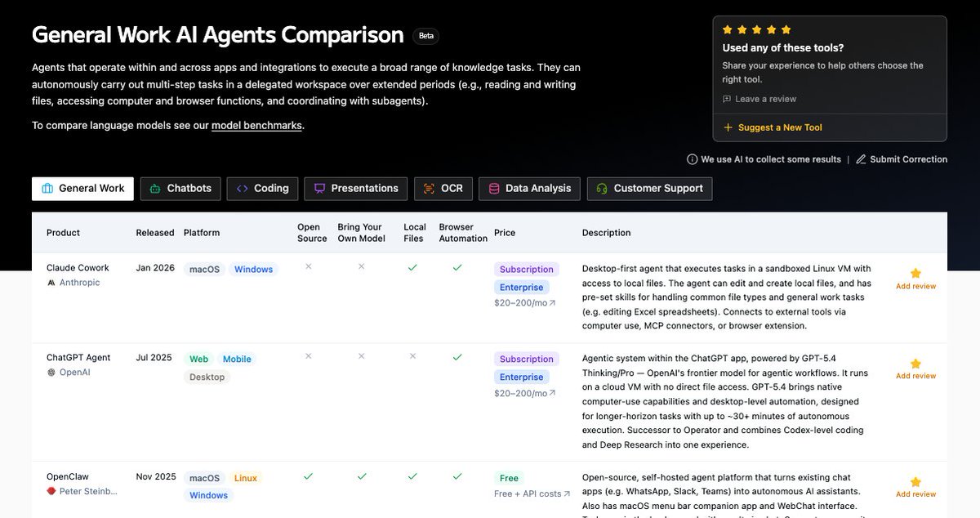The width and height of the screenshot is (980, 518).
Task: Click the Platform column header
Action: 202,233
